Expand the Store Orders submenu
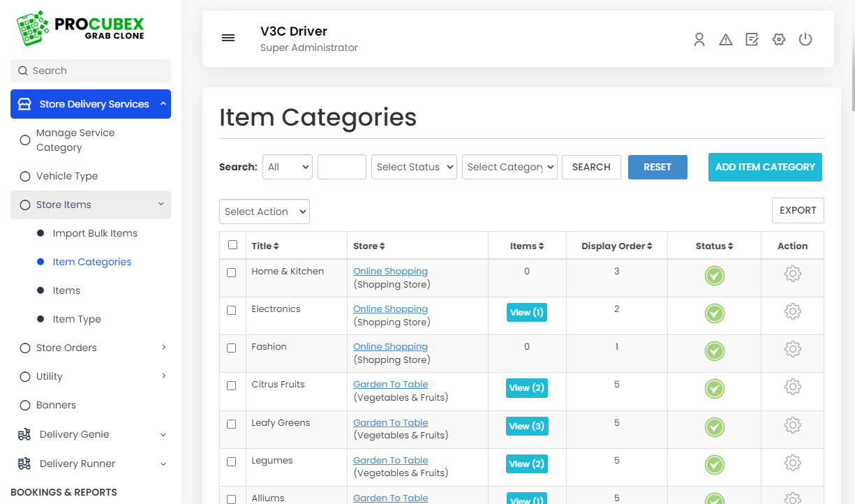The image size is (855, 504). [x=163, y=347]
